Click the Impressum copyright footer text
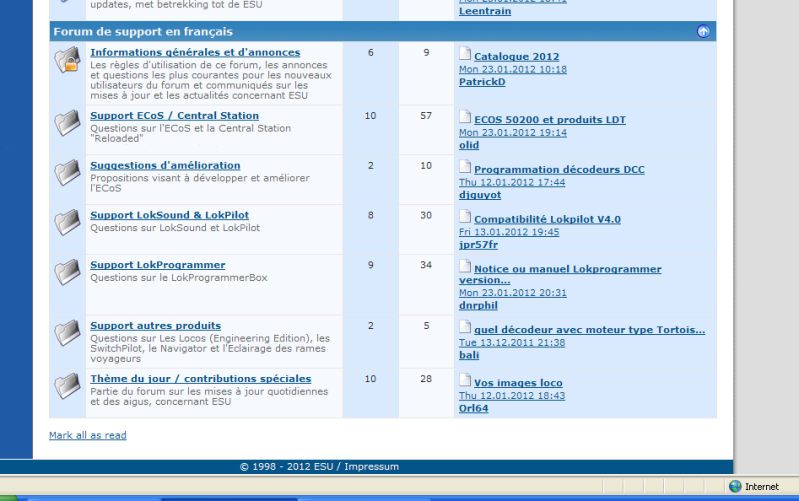Image resolution: width=799 pixels, height=501 pixels. [319, 467]
